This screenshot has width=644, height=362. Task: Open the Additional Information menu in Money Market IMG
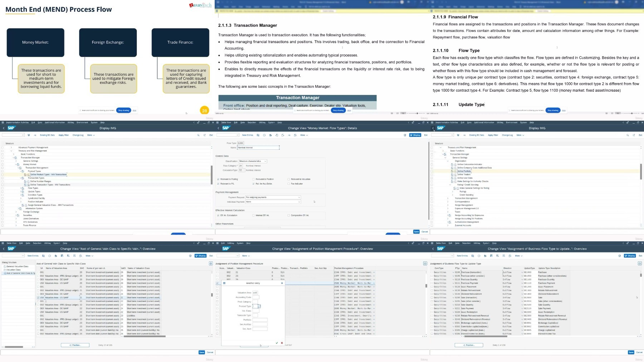55,122
